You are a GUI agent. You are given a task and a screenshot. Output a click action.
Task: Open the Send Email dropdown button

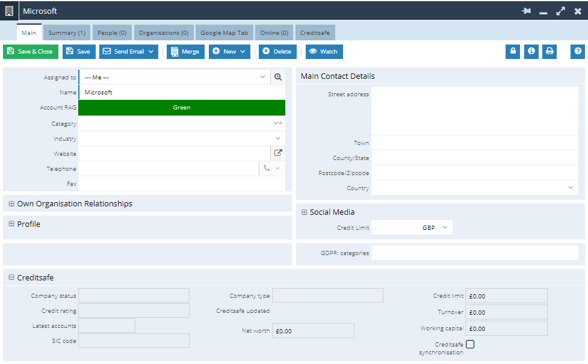click(129, 51)
